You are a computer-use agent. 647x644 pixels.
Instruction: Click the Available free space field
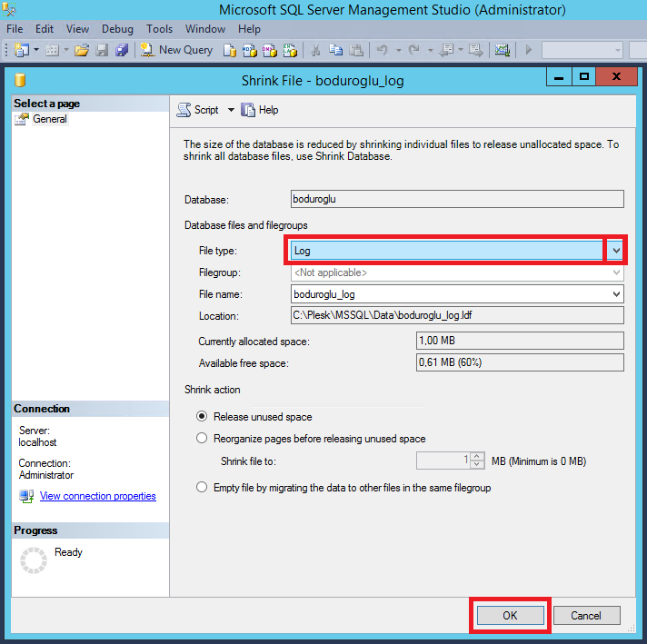pos(520,362)
